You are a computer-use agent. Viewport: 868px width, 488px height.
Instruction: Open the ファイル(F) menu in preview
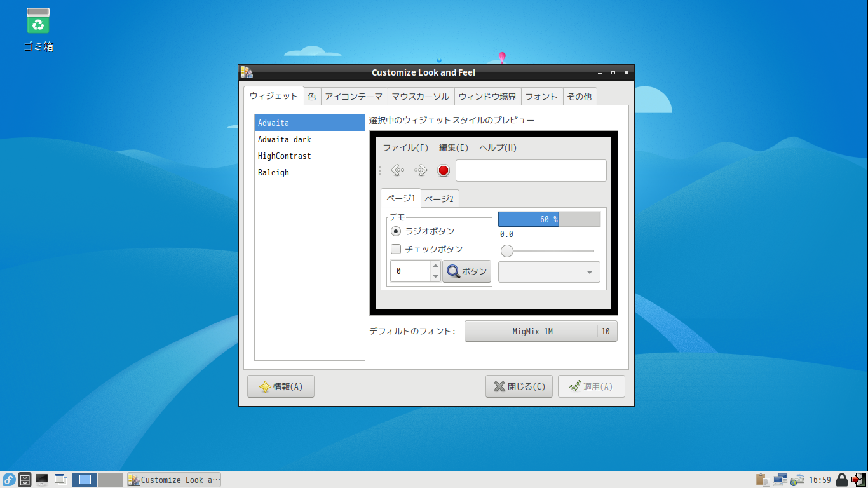405,147
